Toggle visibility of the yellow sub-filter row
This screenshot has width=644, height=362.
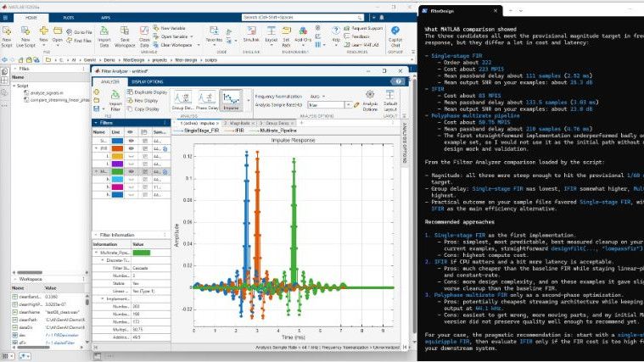click(131, 156)
